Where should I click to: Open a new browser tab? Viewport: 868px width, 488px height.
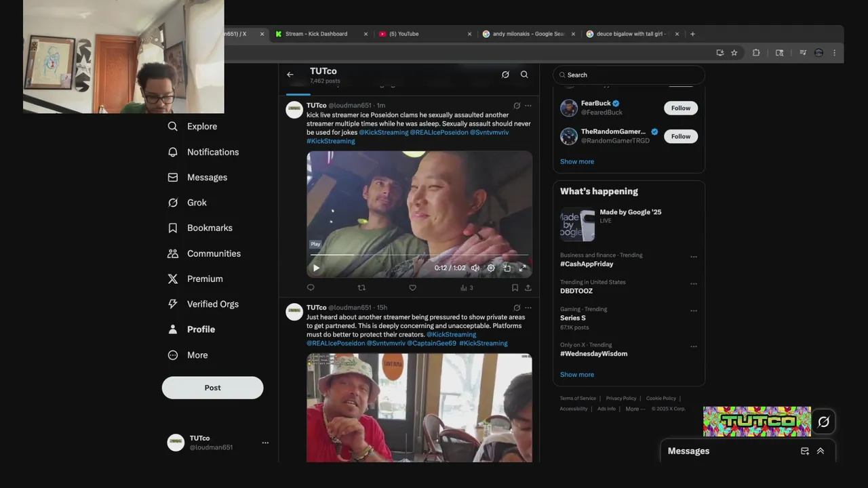tap(692, 34)
